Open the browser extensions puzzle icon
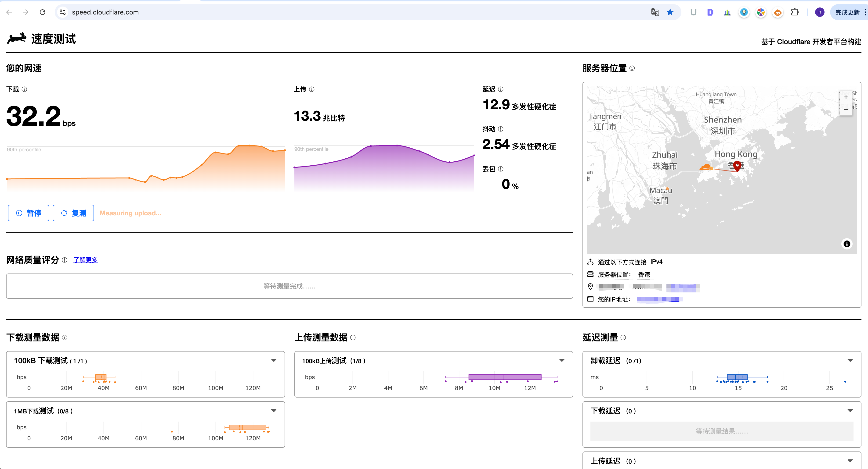Screen dimensions: 868x469 [795, 12]
